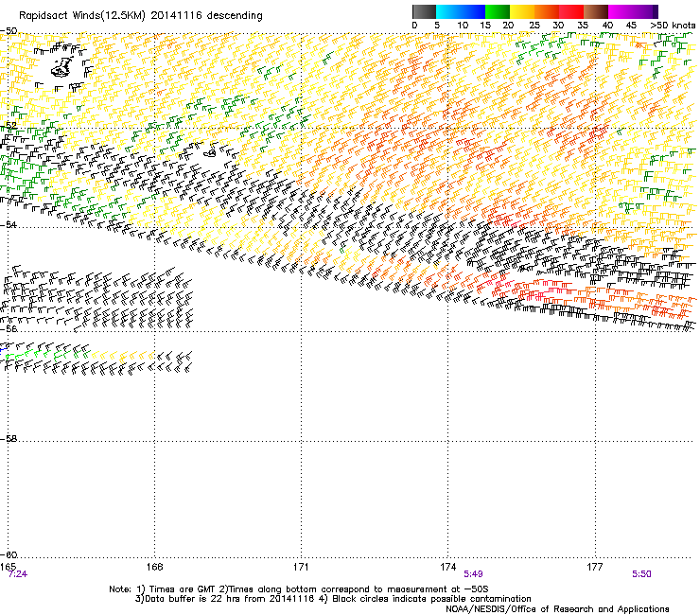This screenshot has width=700, height=615.
Task: Click the green 15-20 knots legend swatch
Action: (498, 11)
